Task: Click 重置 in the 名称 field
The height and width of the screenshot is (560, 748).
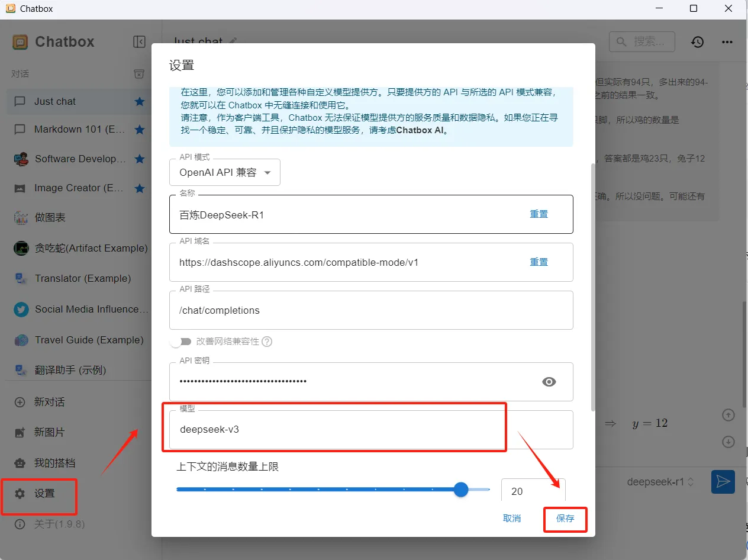Action: coord(539,214)
